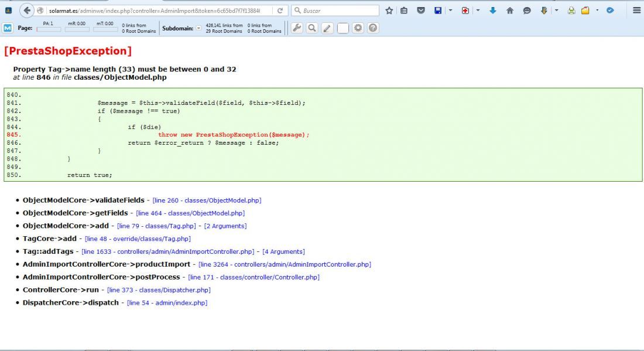Open link line 373 - classes/Dispatcher.php
Image resolution: width=644 pixels, height=351 pixels.
point(159,289)
